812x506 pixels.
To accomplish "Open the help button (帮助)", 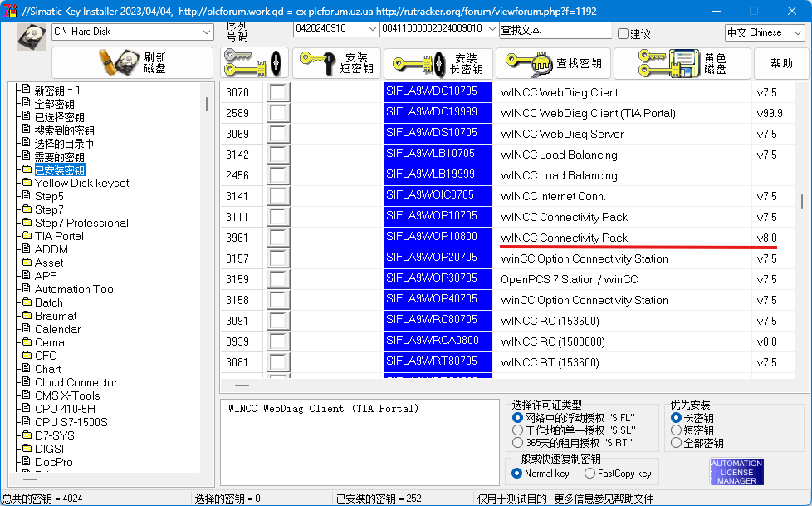I will coord(781,63).
